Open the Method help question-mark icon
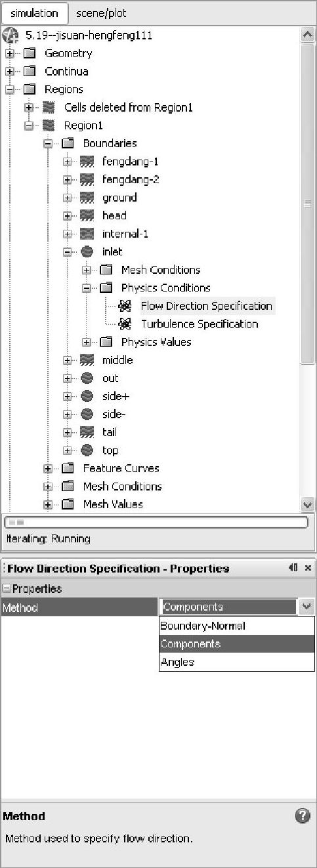Screen dimensions: 317x868 [x=303, y=816]
